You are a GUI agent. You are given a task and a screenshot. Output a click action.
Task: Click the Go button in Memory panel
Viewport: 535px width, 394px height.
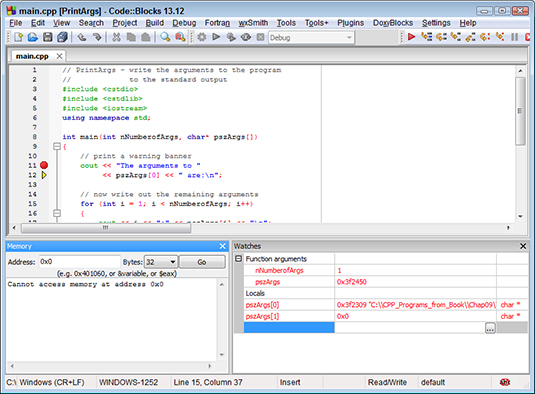click(202, 262)
